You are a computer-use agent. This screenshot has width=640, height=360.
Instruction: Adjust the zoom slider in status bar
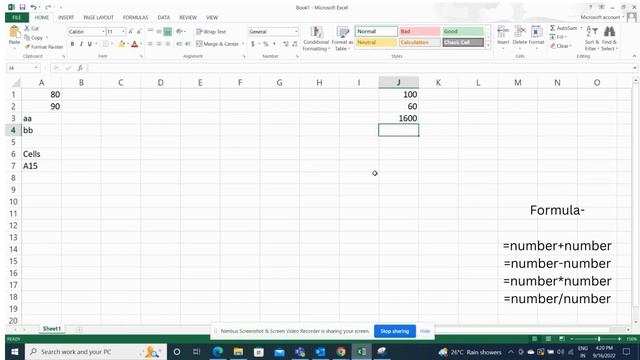598,339
